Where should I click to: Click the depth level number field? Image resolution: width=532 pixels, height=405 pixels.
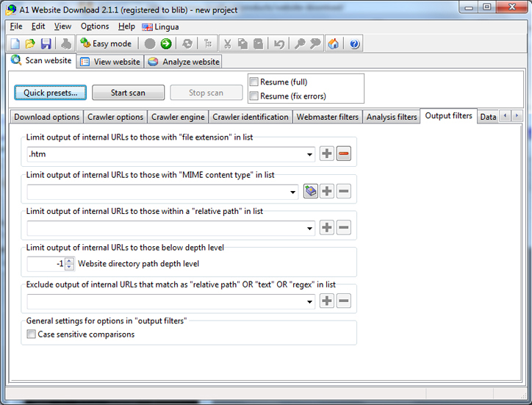tap(46, 264)
